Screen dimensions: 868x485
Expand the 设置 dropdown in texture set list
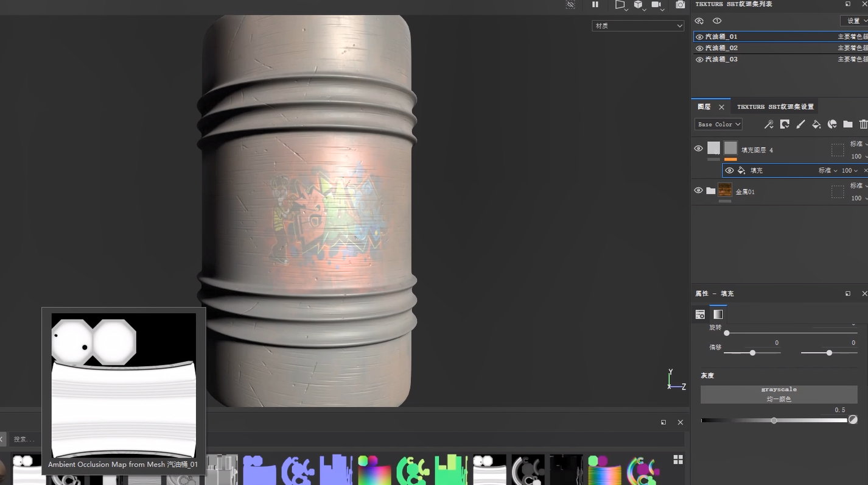[x=855, y=21]
